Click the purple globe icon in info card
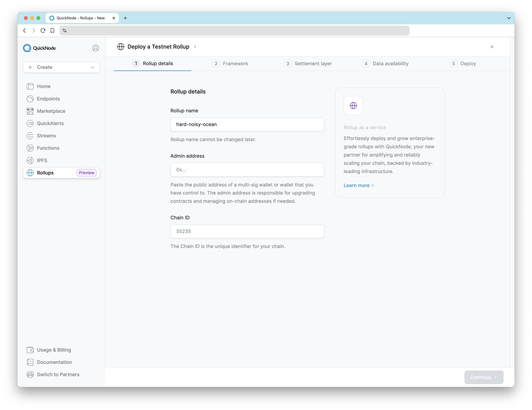The width and height of the screenshot is (532, 410). (353, 106)
